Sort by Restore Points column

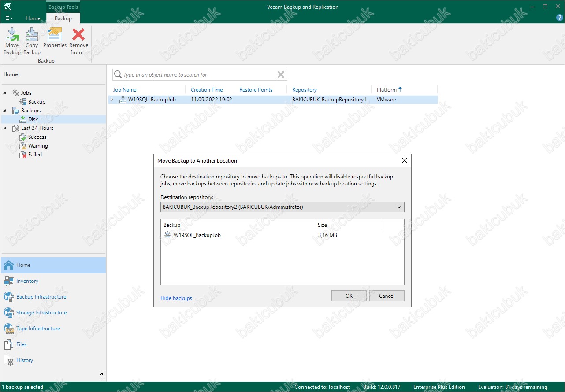click(256, 89)
